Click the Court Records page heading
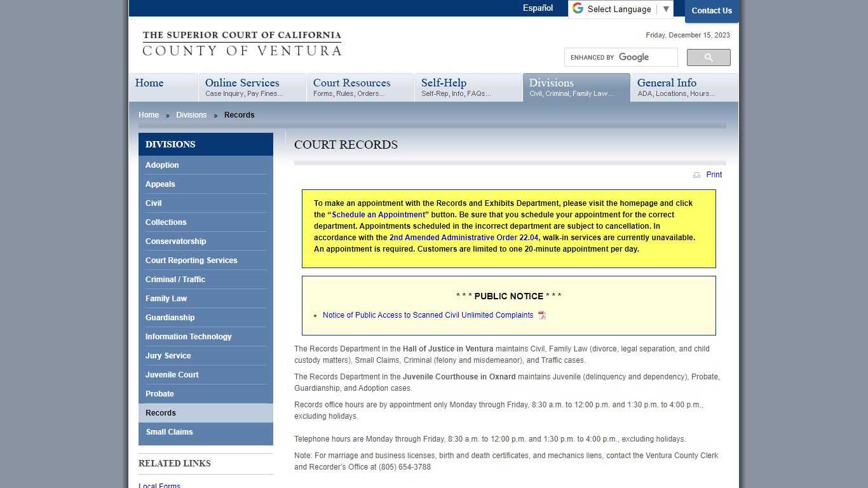Image resolution: width=868 pixels, height=488 pixels. pos(346,145)
